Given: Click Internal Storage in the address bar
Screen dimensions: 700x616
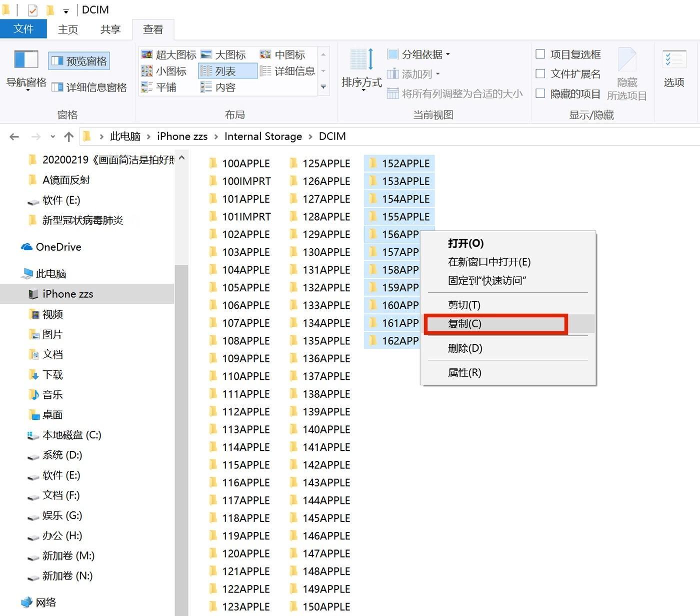Looking at the screenshot, I should (x=263, y=136).
